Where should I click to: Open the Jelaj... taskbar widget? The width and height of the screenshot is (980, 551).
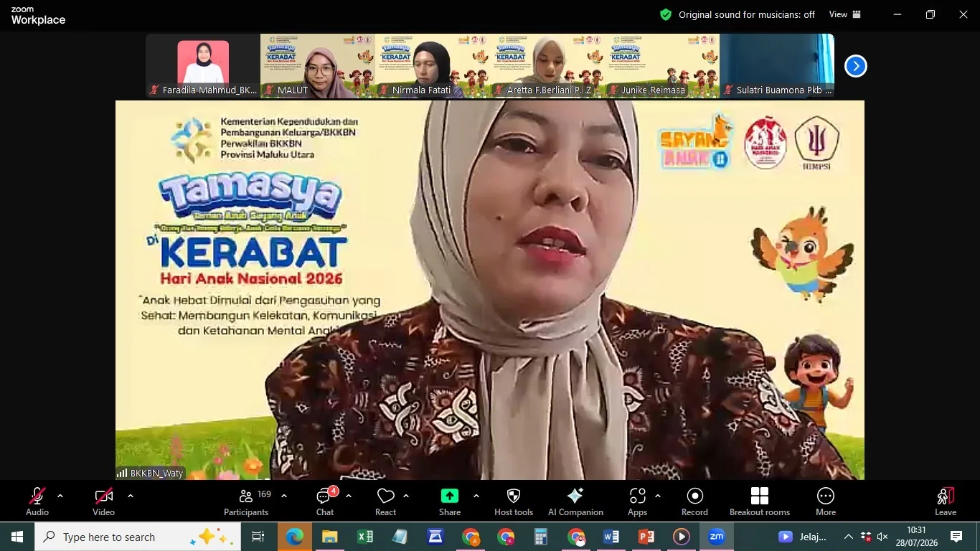[804, 537]
